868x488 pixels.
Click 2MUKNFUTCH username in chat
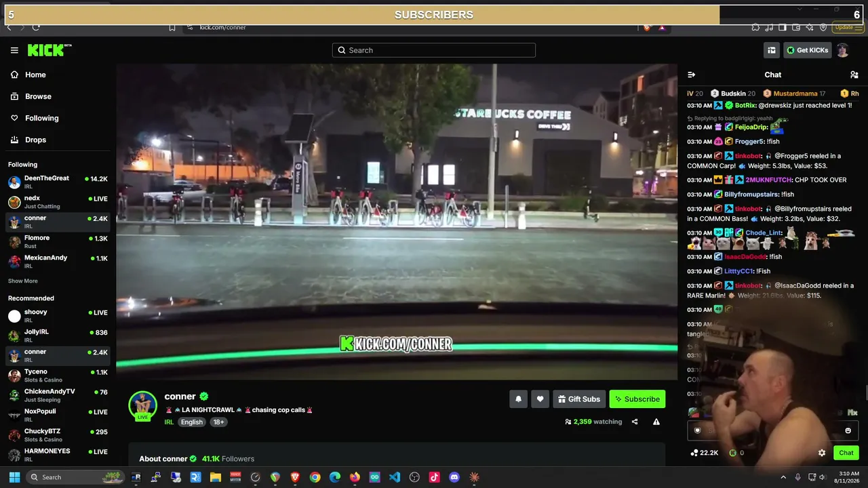click(768, 180)
